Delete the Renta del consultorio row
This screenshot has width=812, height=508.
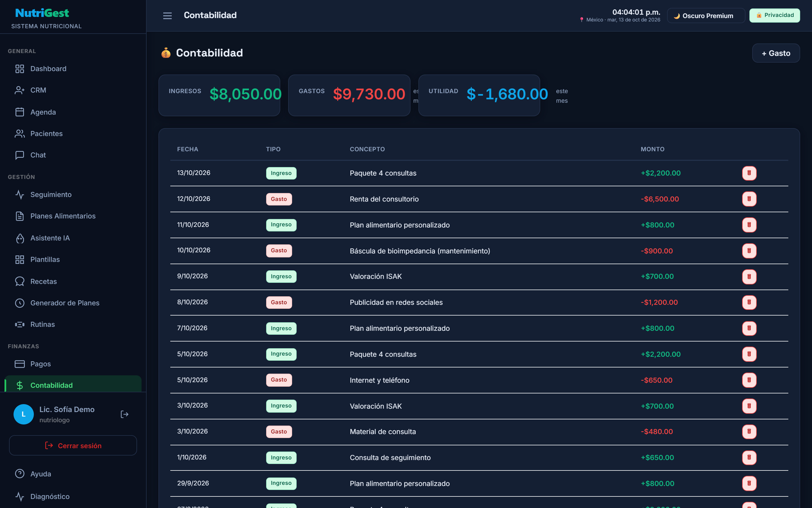tap(749, 199)
